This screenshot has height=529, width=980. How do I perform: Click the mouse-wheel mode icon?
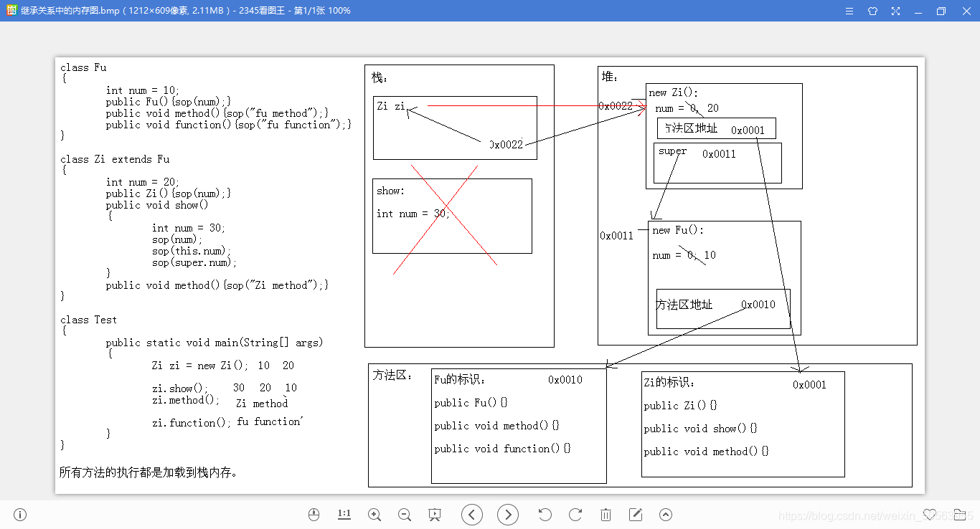tap(314, 515)
